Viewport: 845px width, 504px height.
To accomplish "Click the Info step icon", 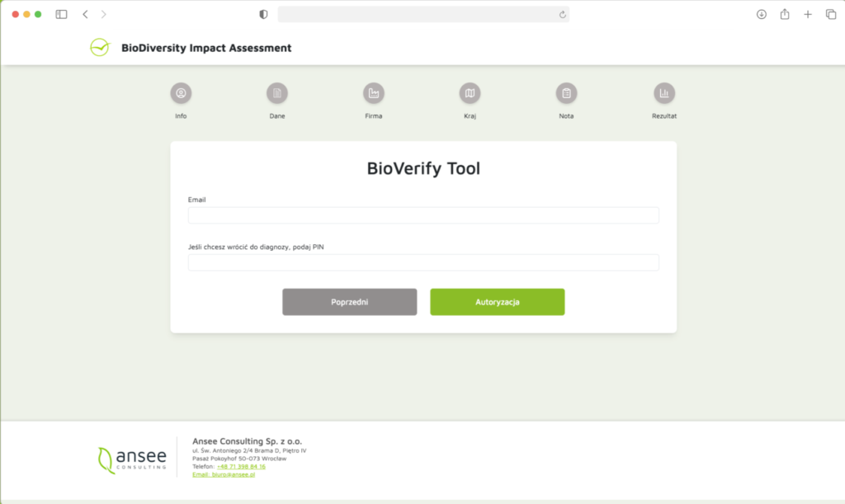I will pos(181,93).
